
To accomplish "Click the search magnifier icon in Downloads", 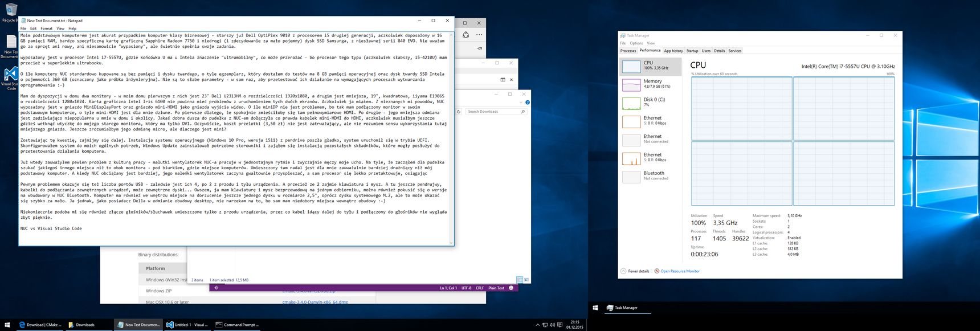I will [523, 112].
